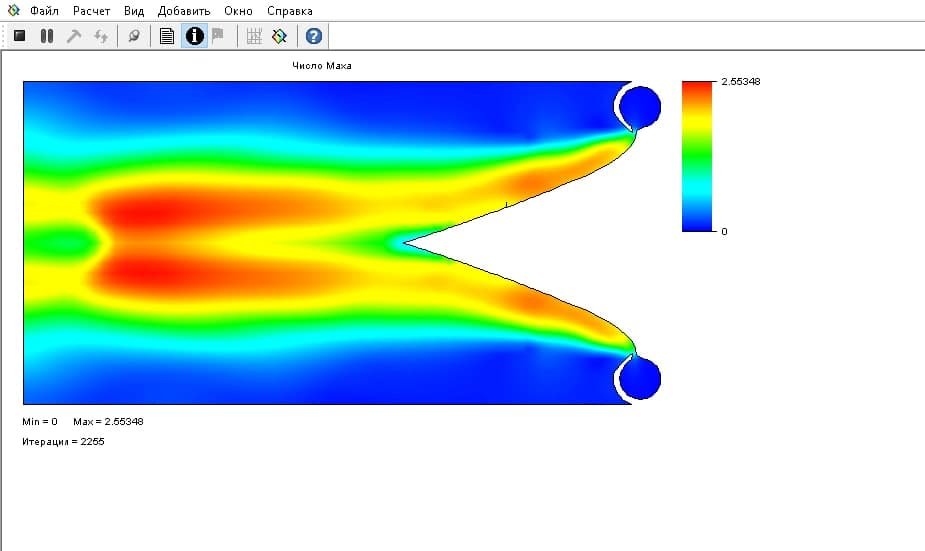
Task: Click the gray flag toolbar icon
Action: (x=218, y=36)
